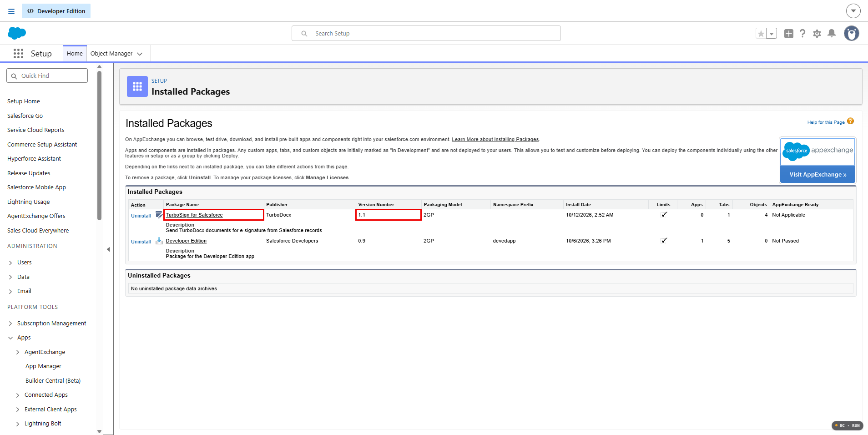The height and width of the screenshot is (435, 868).
Task: Expand the Users section
Action: tap(10, 263)
